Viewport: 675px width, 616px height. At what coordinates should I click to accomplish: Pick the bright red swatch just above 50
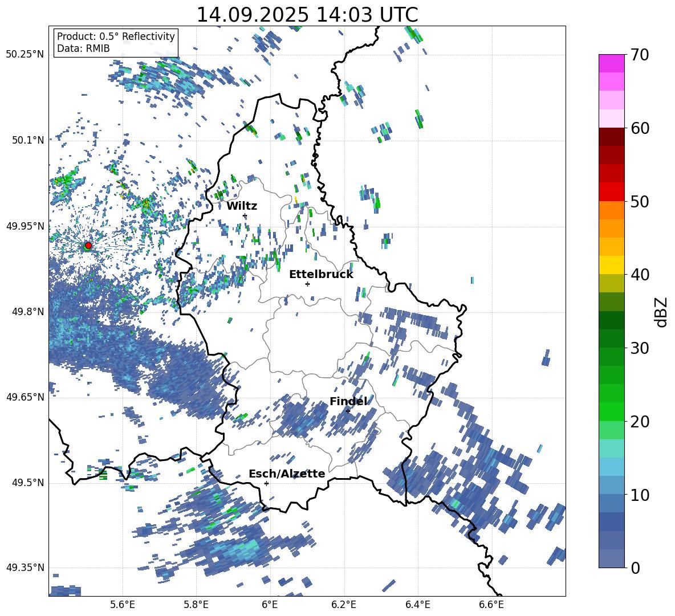[x=612, y=191]
